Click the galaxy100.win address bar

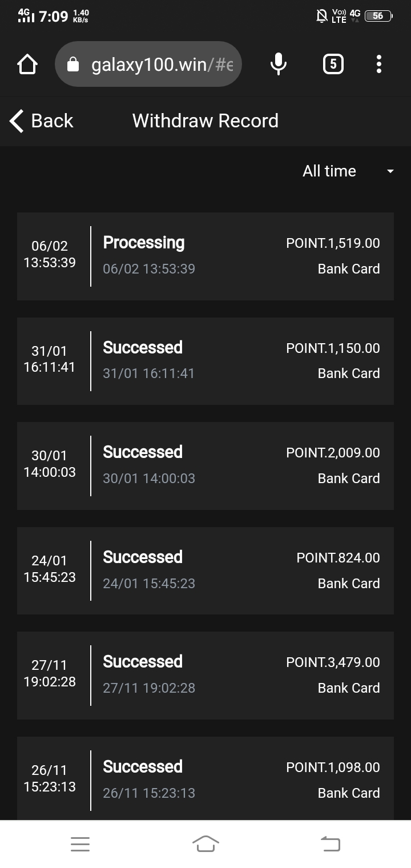(162, 65)
